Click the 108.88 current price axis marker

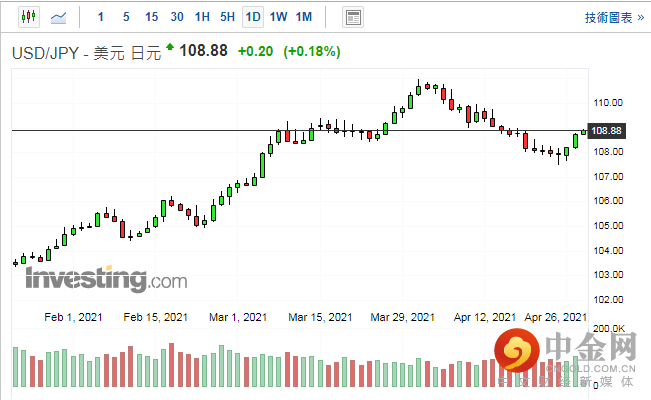606,131
